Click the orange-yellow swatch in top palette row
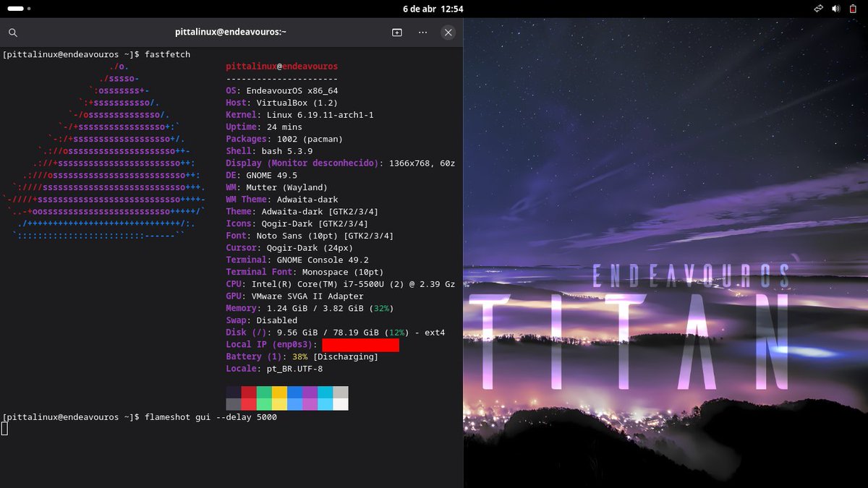The image size is (868, 488). [x=279, y=392]
